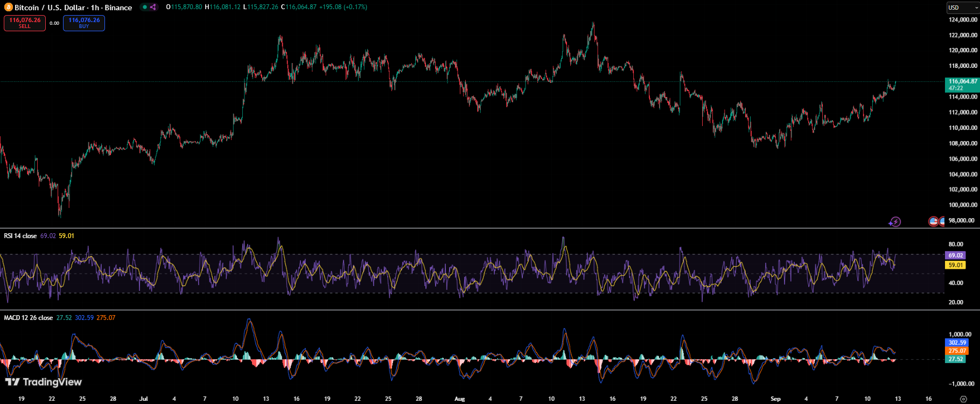
Task: Click the green histogram value label 27.52
Action: [956, 359]
